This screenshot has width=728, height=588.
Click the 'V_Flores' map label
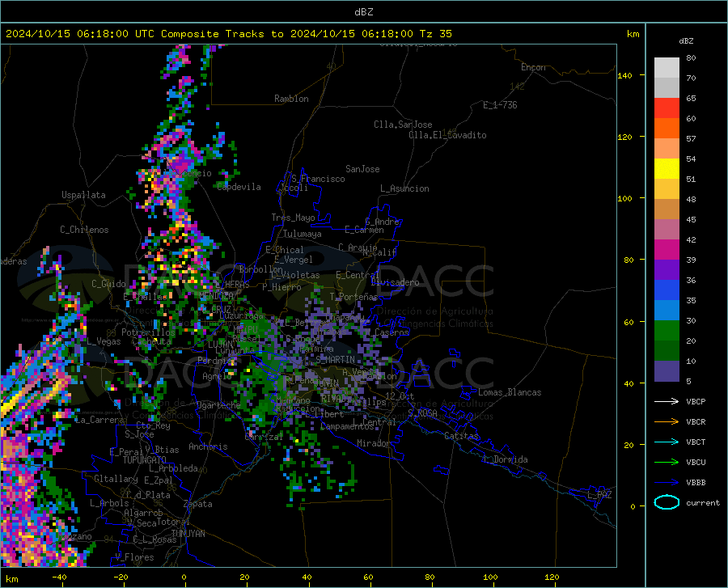[134, 557]
